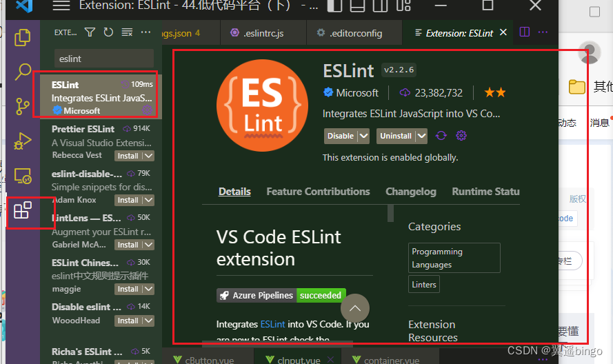Click the browser profile avatar behind VS Code
The image size is (613, 364).
[589, 52]
